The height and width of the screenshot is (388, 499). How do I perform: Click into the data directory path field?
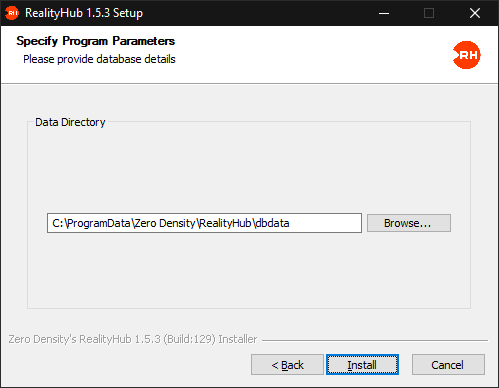click(204, 223)
